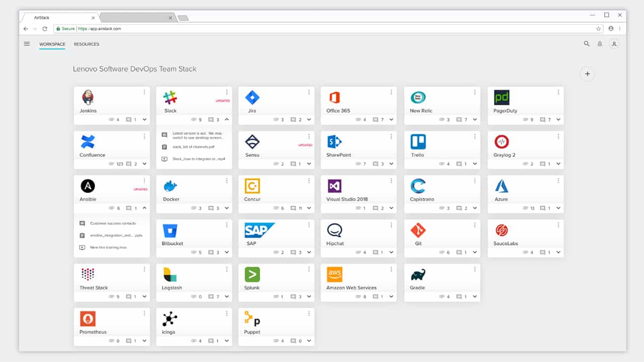Open three-dot menu on PagerDuty card
The width and height of the screenshot is (644, 362).
pos(558,92)
